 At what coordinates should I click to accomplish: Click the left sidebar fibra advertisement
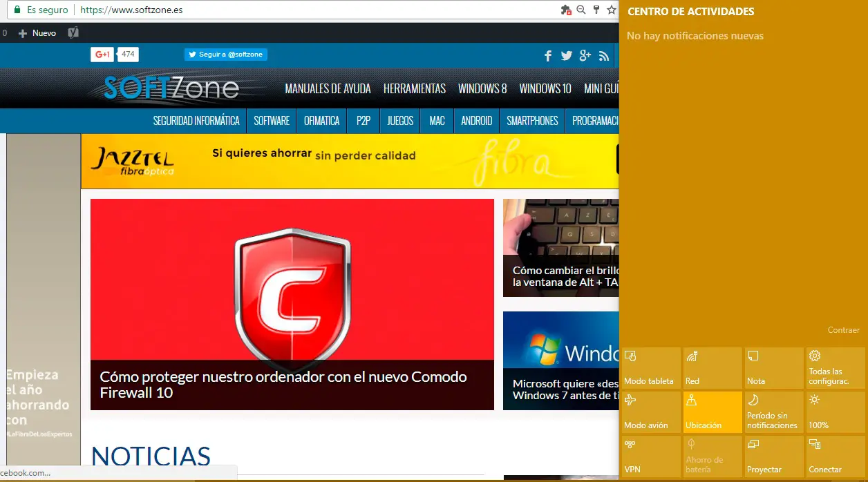pyautogui.click(x=44, y=301)
